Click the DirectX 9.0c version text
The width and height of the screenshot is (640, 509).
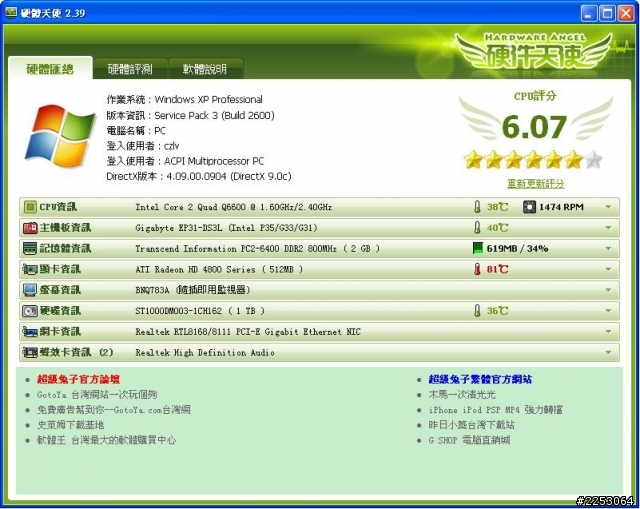(x=229, y=176)
